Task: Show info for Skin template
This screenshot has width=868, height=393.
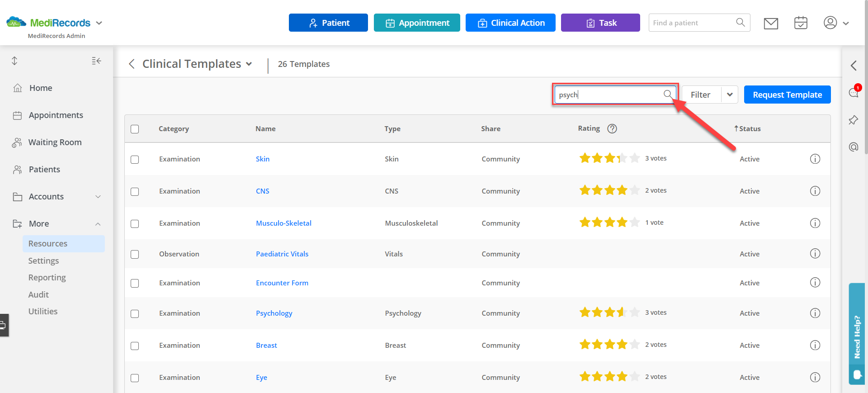Action: (x=815, y=159)
